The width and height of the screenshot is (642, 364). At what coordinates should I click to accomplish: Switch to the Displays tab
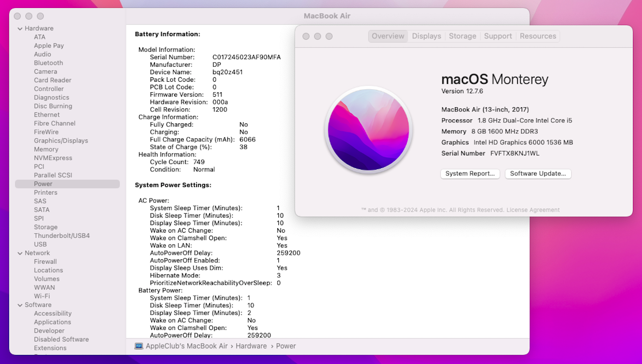426,36
